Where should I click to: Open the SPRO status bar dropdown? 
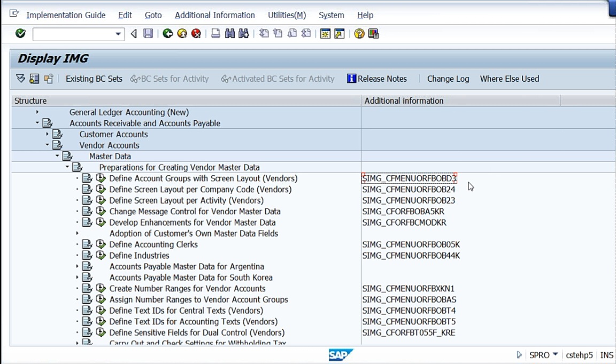point(555,354)
